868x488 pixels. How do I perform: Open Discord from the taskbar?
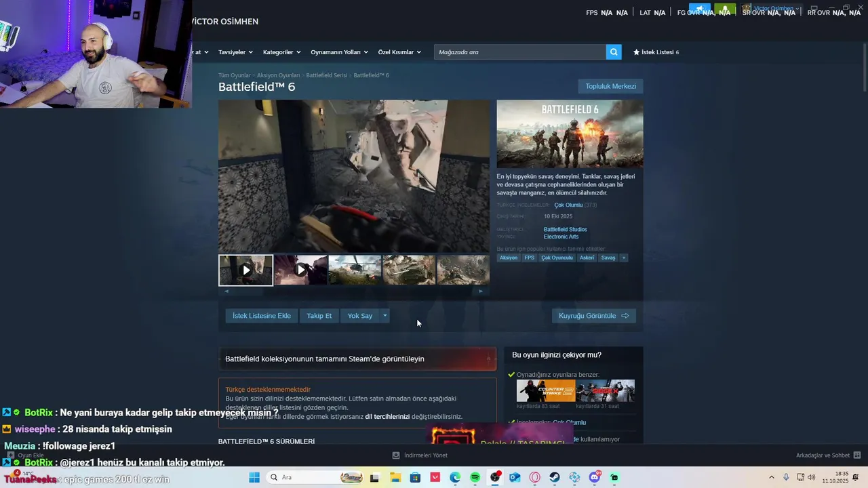pyautogui.click(x=595, y=478)
